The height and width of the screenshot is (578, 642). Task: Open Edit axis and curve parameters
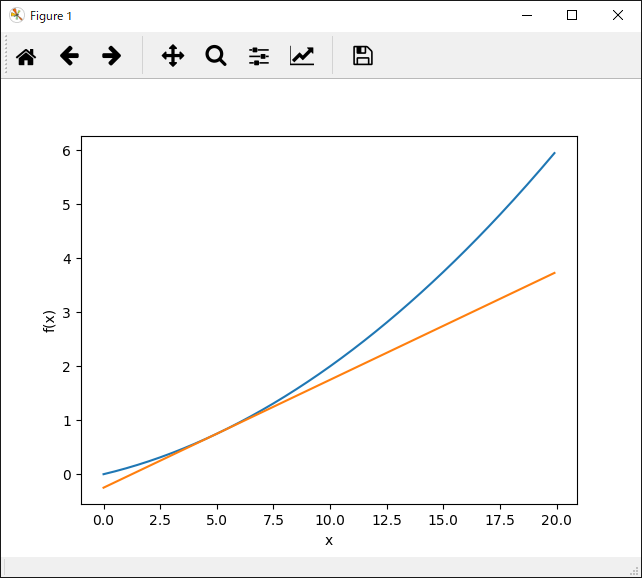coord(302,56)
